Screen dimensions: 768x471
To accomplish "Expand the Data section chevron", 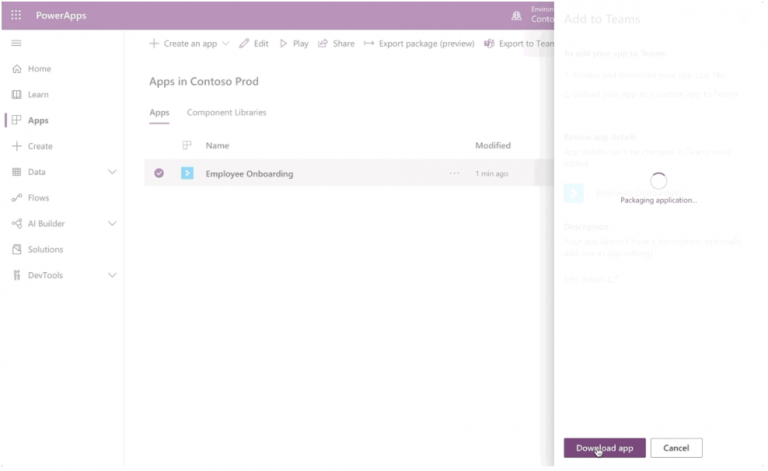I will point(112,172).
